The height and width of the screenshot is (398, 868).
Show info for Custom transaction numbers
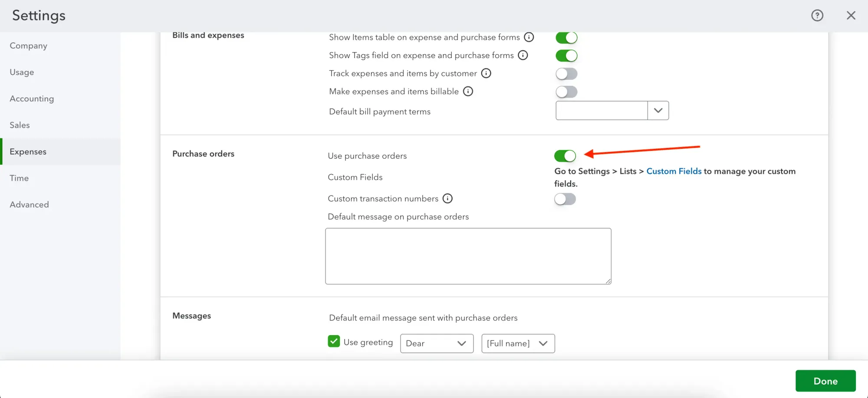[447, 198]
